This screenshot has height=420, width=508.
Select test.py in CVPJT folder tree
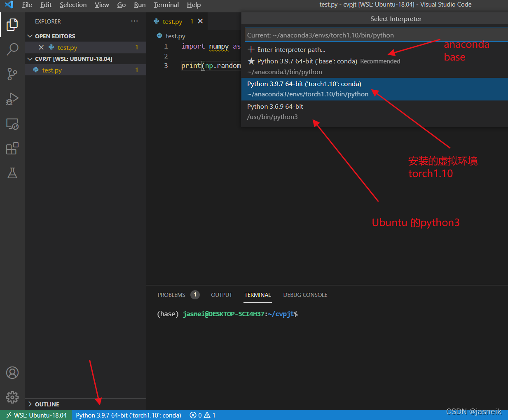tap(85, 70)
